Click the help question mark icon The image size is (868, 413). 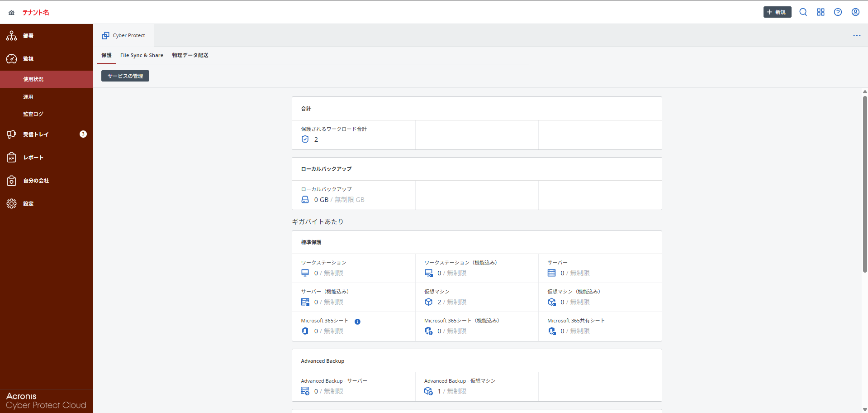coord(838,12)
